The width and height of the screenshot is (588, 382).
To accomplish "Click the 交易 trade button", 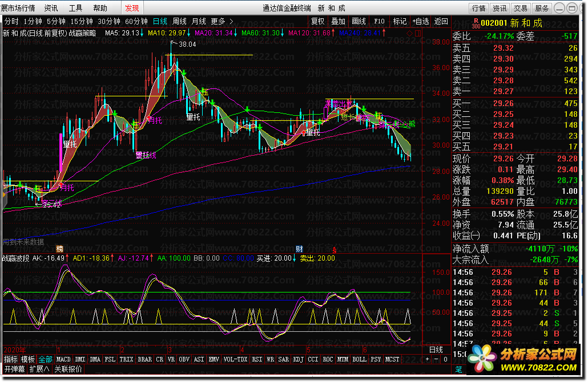I will coord(521,8).
